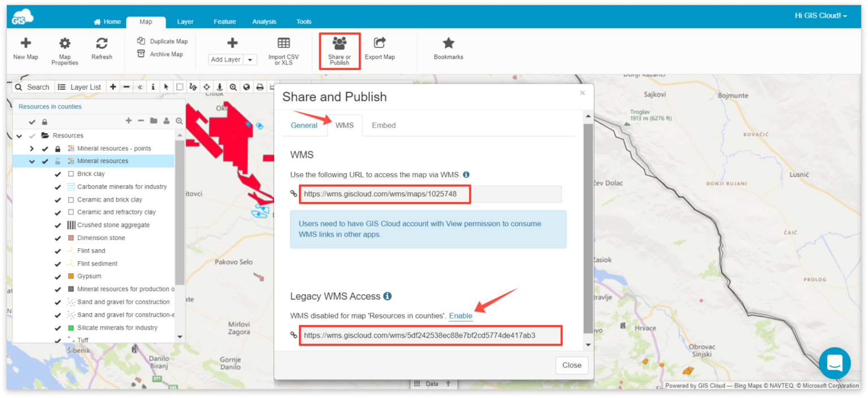Switch to the Embed tab
Viewport: 868px width, 398px height.
(383, 125)
